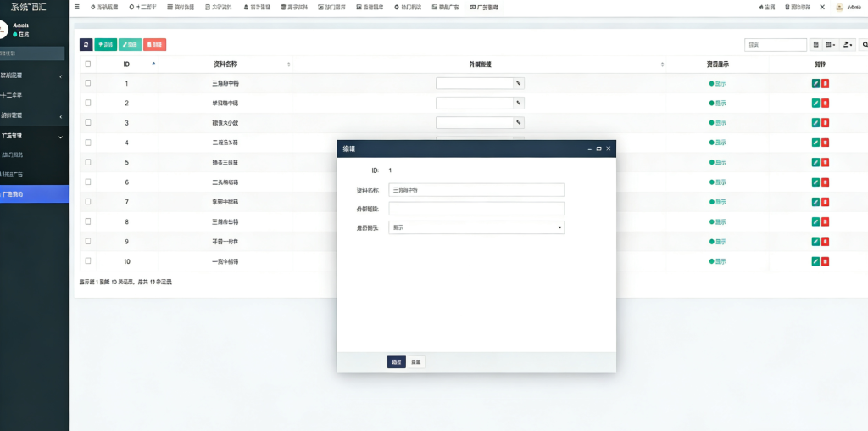
Task: Select the highlighted active item in left sidebar
Action: (x=34, y=194)
